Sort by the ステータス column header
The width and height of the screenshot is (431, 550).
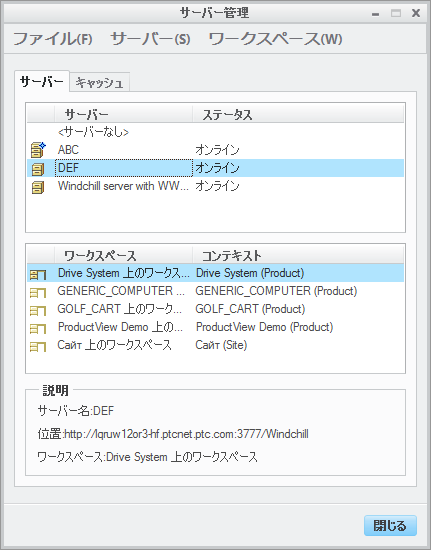click(298, 114)
